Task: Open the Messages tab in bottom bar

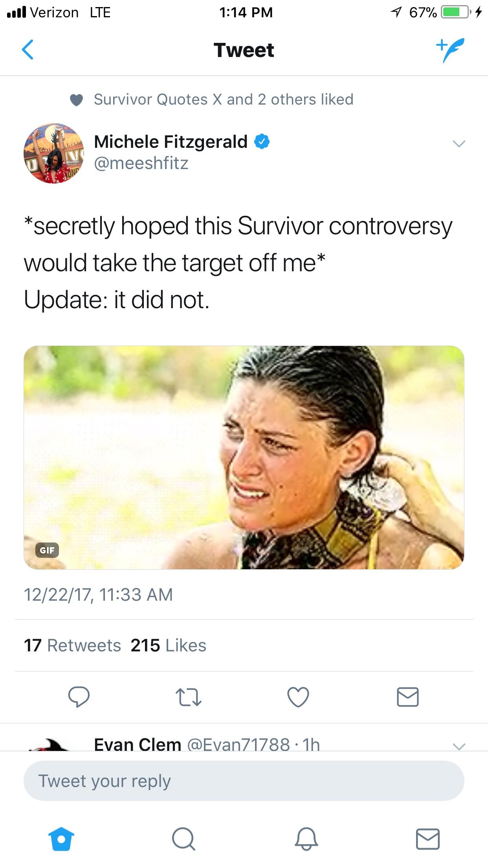Action: (x=428, y=839)
